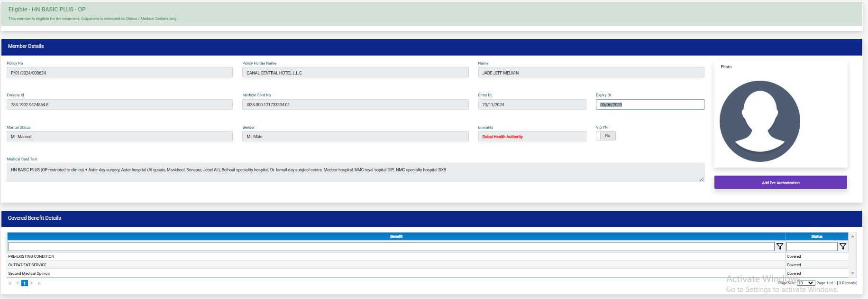The image size is (868, 299).
Task: Click the Benefit column filter icon
Action: (779, 246)
